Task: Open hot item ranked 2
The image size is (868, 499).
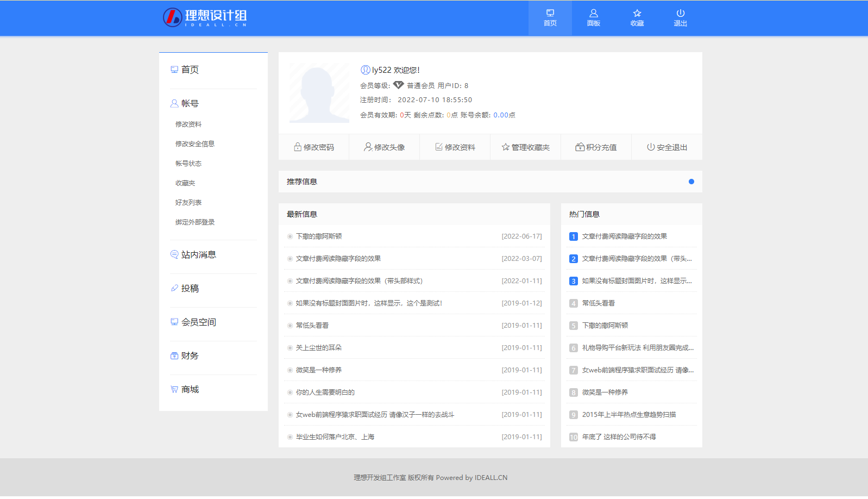Action: tap(637, 259)
